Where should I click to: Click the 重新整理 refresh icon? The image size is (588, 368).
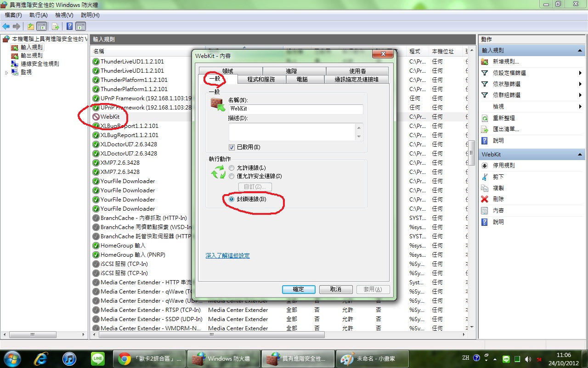click(484, 118)
